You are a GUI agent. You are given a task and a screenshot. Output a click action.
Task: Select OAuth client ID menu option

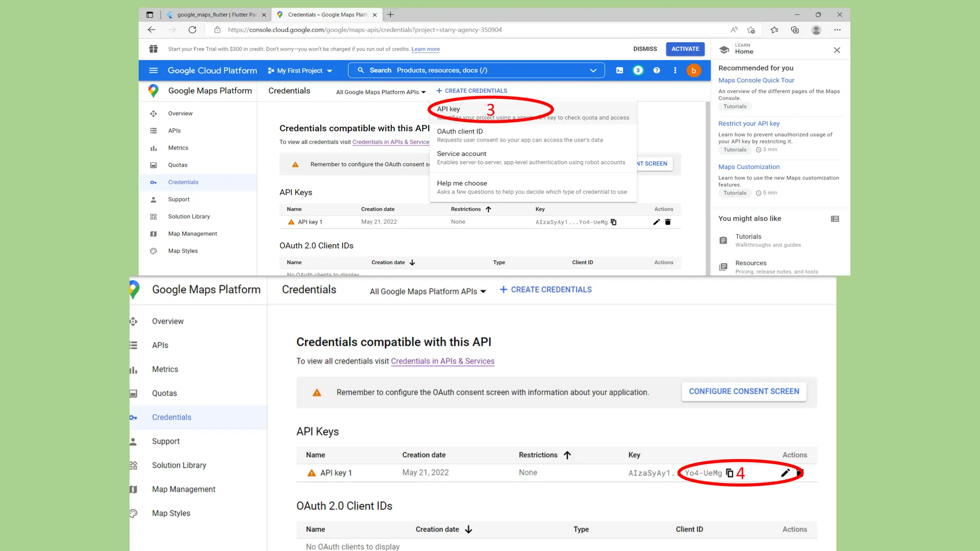click(459, 131)
